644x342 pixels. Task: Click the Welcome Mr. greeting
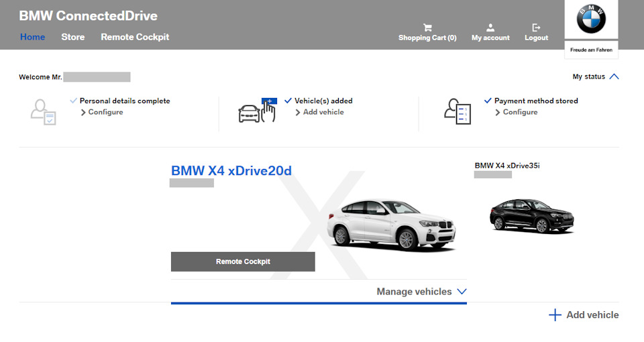click(40, 77)
